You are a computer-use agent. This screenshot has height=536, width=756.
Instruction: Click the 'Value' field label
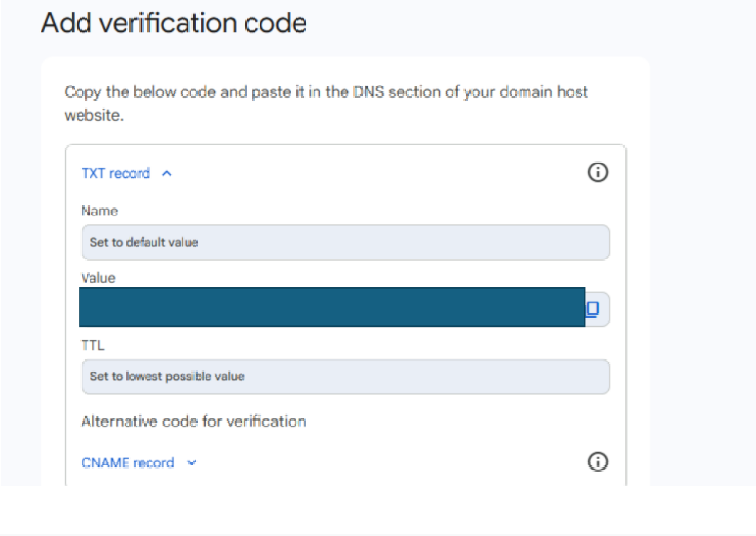click(98, 278)
